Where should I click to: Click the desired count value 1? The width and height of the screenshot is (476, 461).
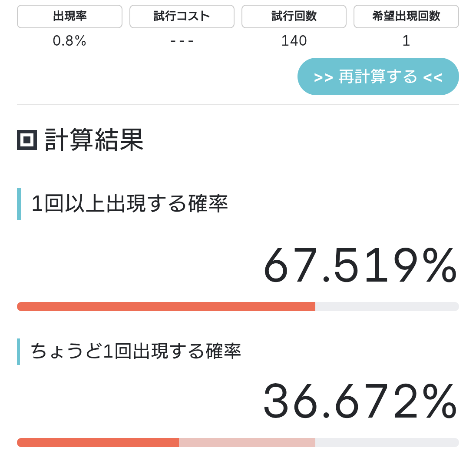pyautogui.click(x=406, y=41)
